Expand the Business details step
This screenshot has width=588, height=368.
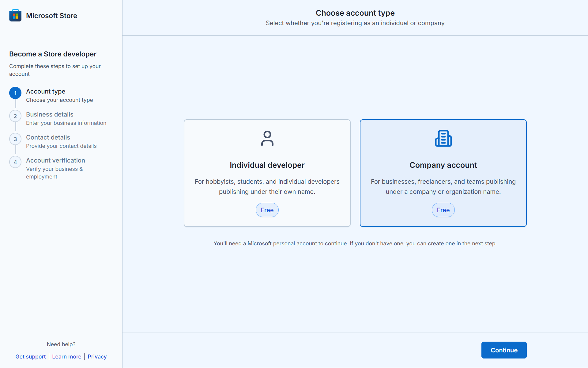tap(50, 114)
